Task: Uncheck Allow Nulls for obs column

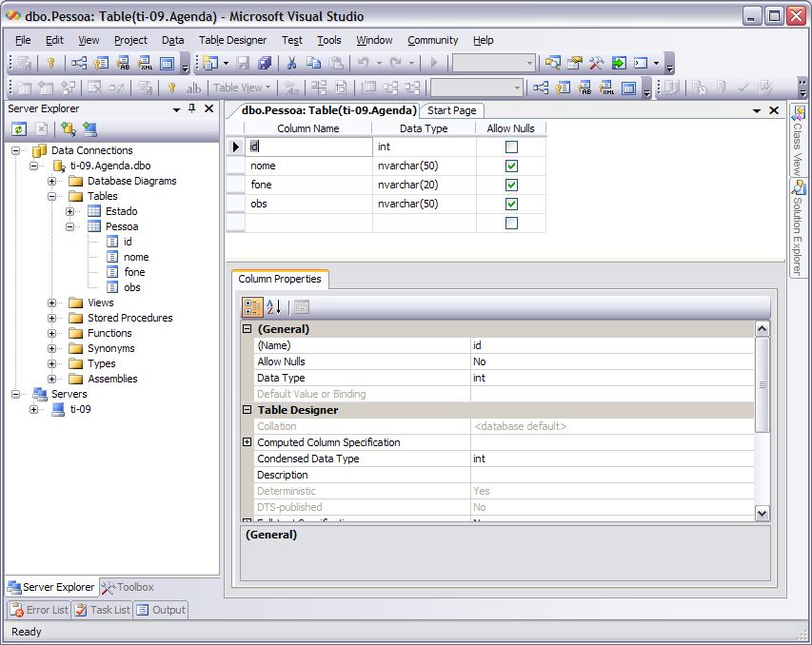Action: tap(511, 204)
